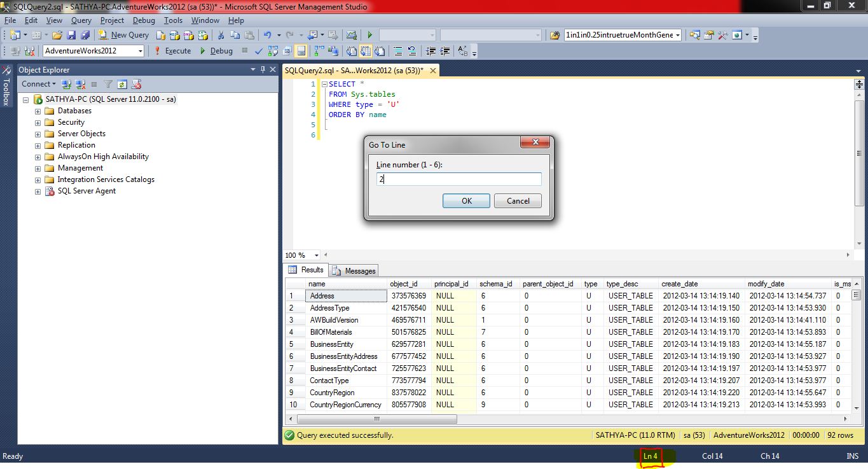Select the Integration Services Catalogs tree item
Screen dimensions: 868x469
pos(106,180)
